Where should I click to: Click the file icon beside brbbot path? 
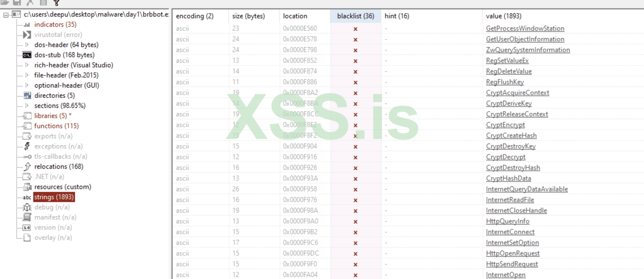16,14
